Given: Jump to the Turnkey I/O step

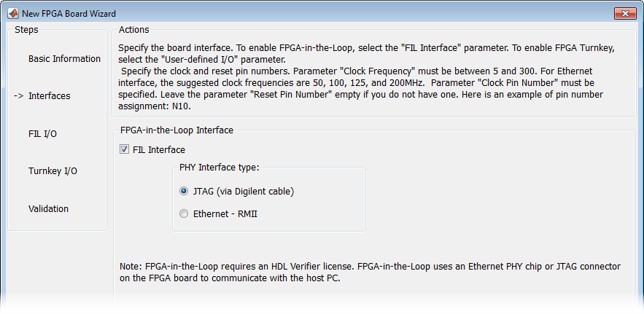Looking at the screenshot, I should 53,171.
